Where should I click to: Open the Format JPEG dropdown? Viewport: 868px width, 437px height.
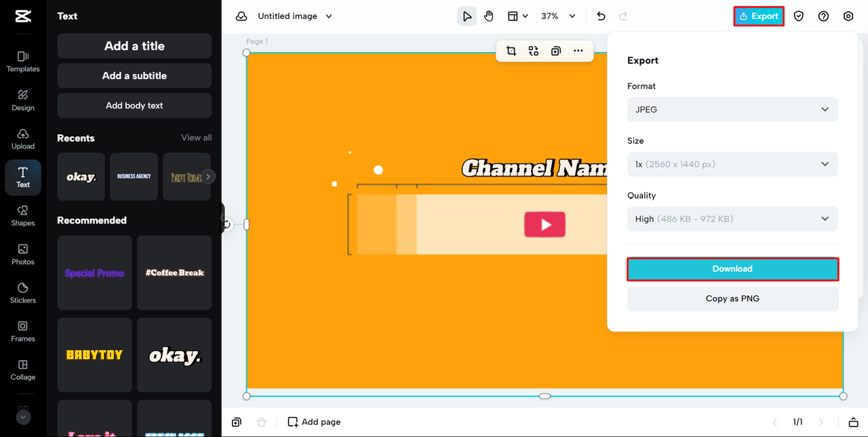tap(732, 109)
